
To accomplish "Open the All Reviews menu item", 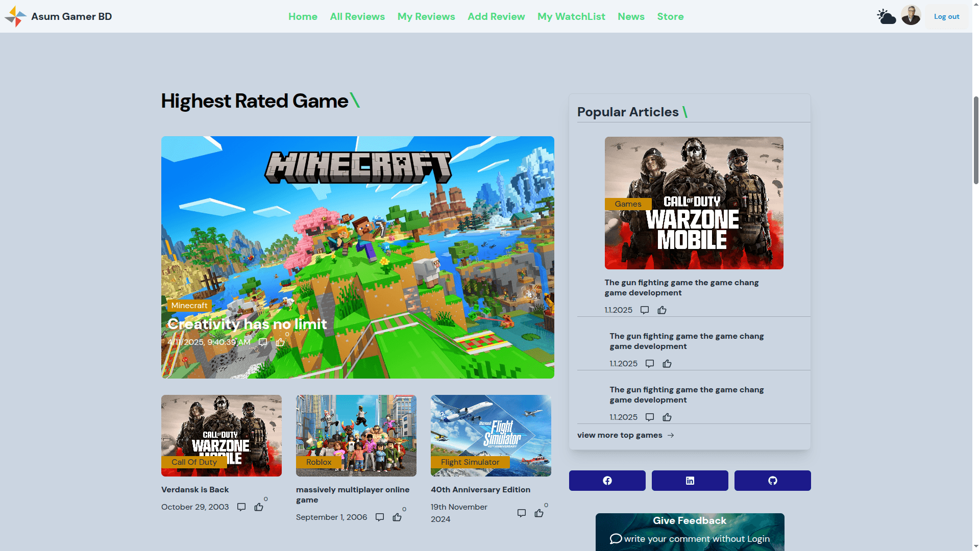I will (x=357, y=16).
